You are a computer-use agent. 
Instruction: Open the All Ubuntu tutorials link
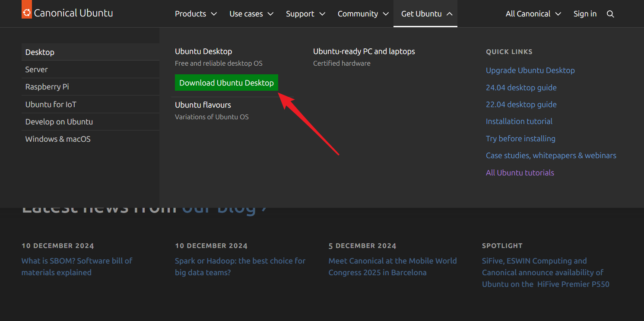point(520,173)
